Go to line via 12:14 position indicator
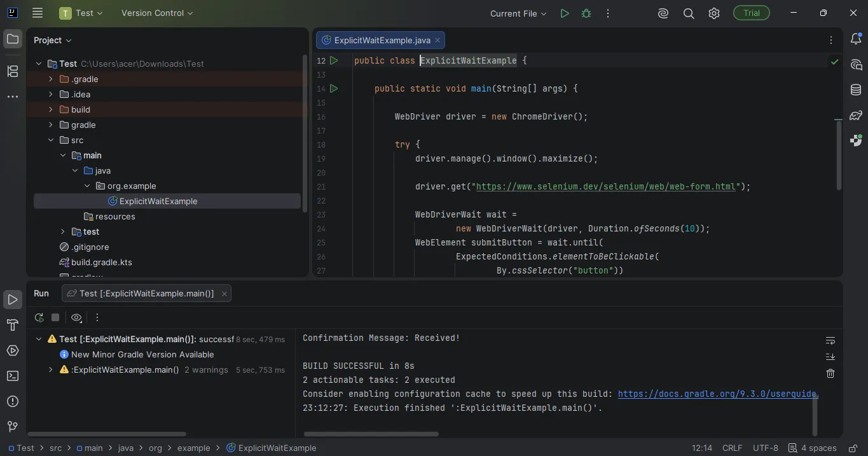The width and height of the screenshot is (868, 456). (x=702, y=448)
